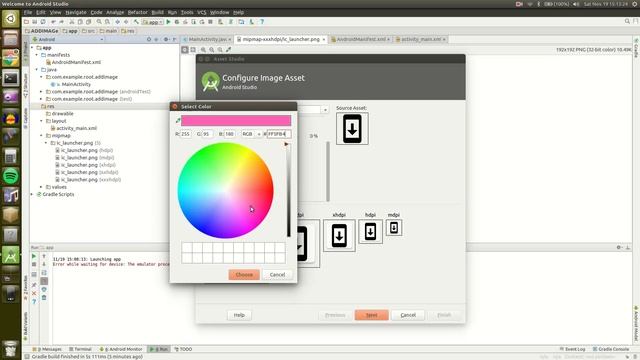Expand the values folder

pyautogui.click(x=41, y=187)
